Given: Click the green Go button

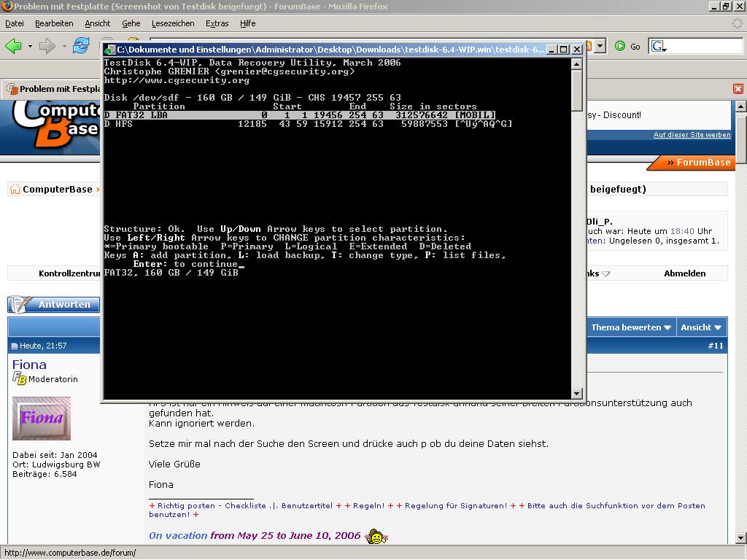Looking at the screenshot, I should [627, 46].
